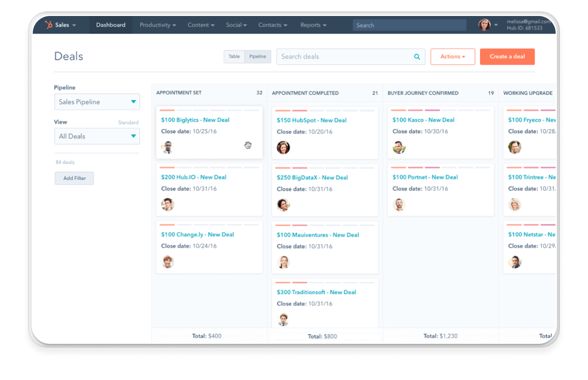This screenshot has height=380, width=588.
Task: Click the APPOINTMENT SET column header
Action: pyautogui.click(x=179, y=92)
